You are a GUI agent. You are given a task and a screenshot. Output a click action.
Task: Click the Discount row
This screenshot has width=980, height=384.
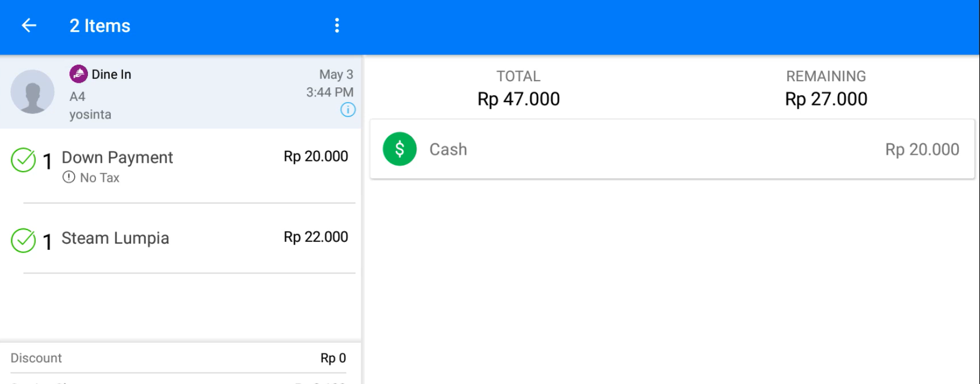(178, 358)
